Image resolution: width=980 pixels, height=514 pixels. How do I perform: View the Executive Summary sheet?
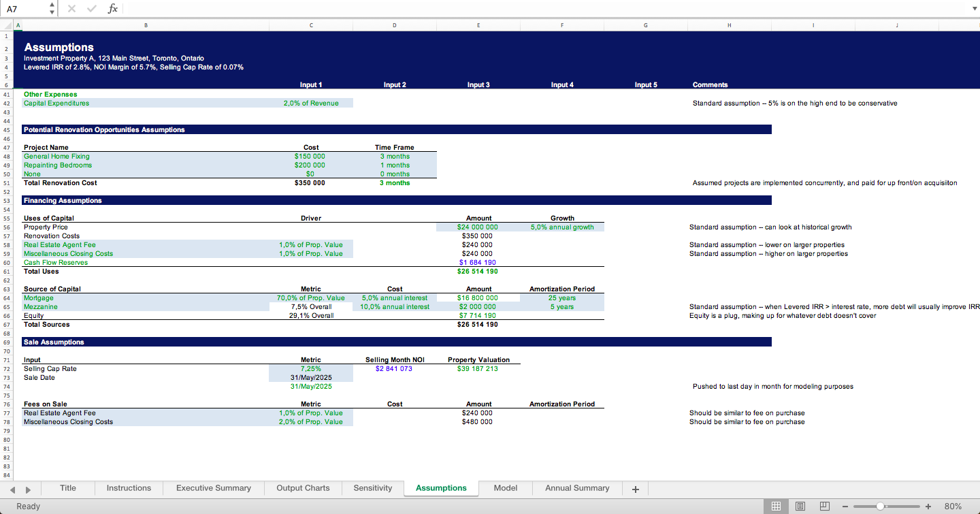[213, 488]
